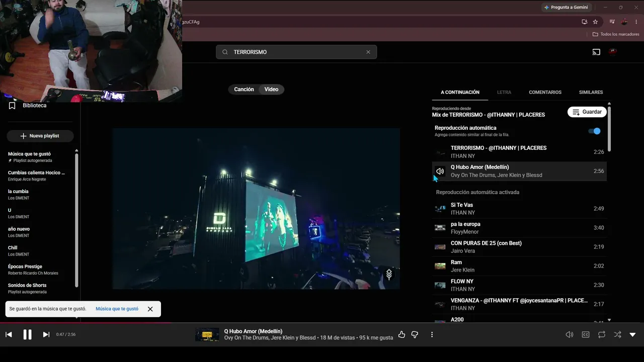This screenshot has width=644, height=362.
Task: Toggle closed captions in player bar
Action: pos(586,335)
